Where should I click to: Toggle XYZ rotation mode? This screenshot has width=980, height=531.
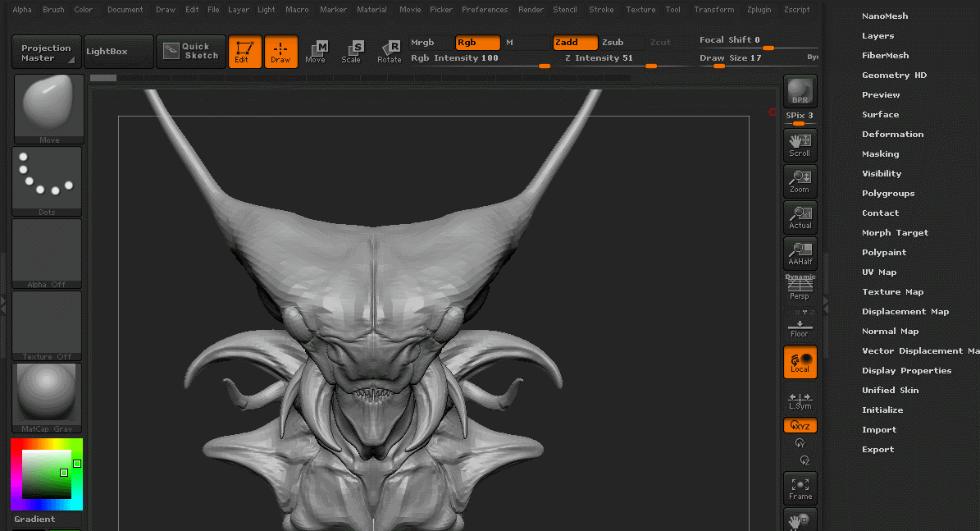pos(800,426)
